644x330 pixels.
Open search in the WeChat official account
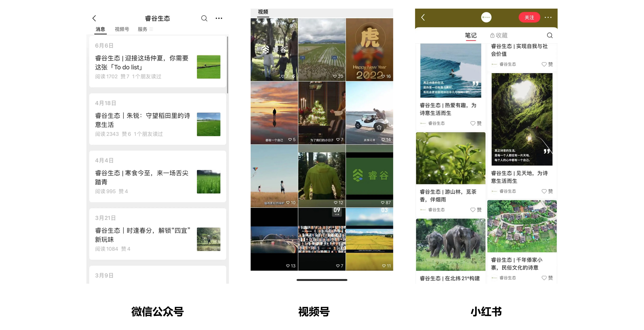(x=204, y=18)
